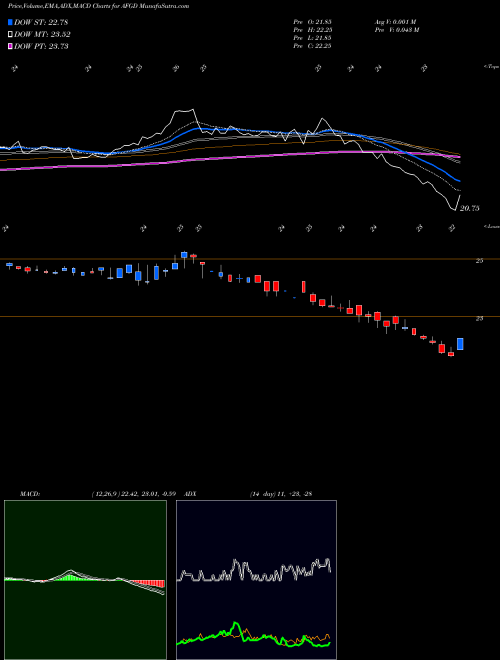Click the magenta DOW PT legend swatch
The height and width of the screenshot is (660, 500).
[x=10, y=46]
